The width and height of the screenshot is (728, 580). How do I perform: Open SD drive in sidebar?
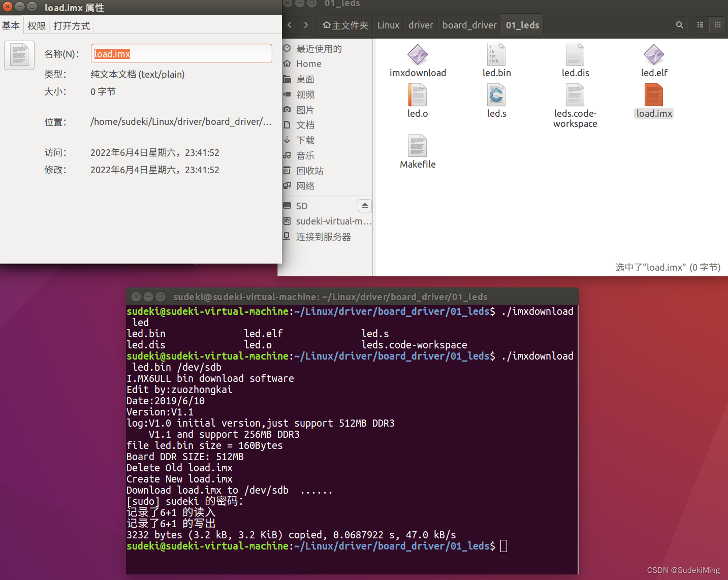pyautogui.click(x=302, y=206)
